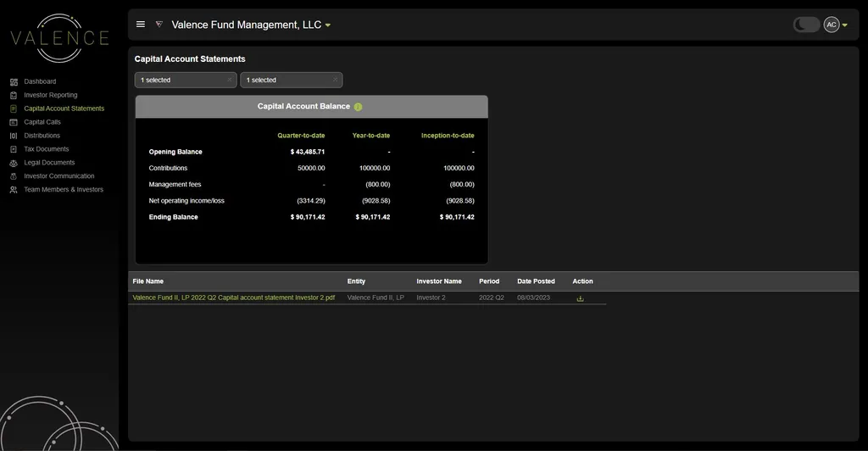Open Investor Communication menu item
The width and height of the screenshot is (868, 451).
tap(59, 176)
